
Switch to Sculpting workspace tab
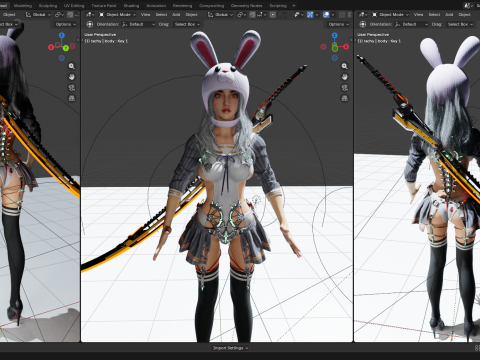point(48,5)
